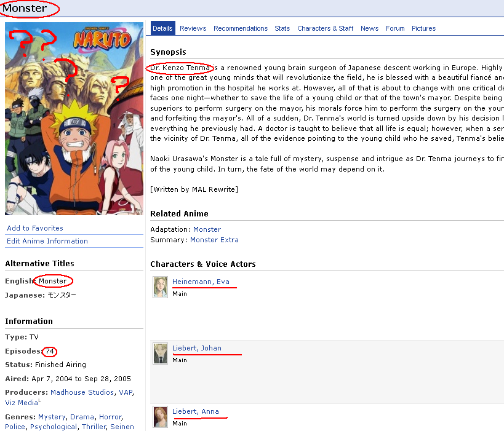Open the Monster Extra summary link

[214, 240]
